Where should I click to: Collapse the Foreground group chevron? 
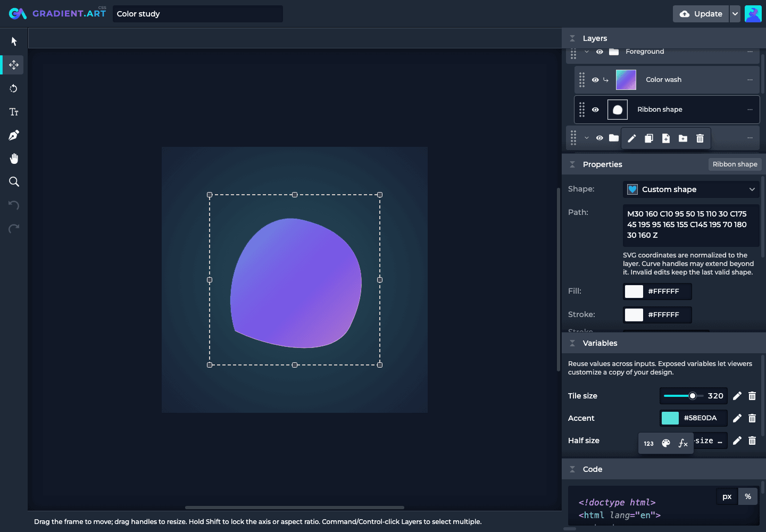[x=587, y=52]
